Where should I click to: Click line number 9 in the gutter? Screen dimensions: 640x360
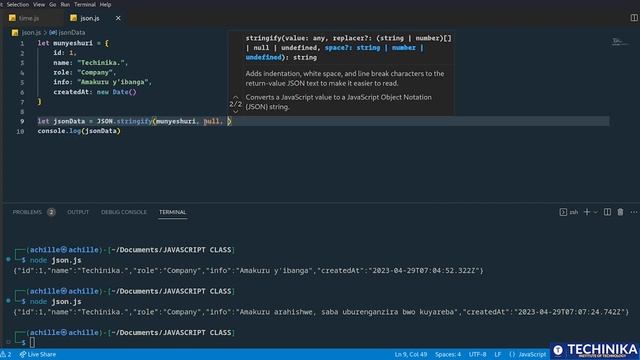tap(22, 121)
